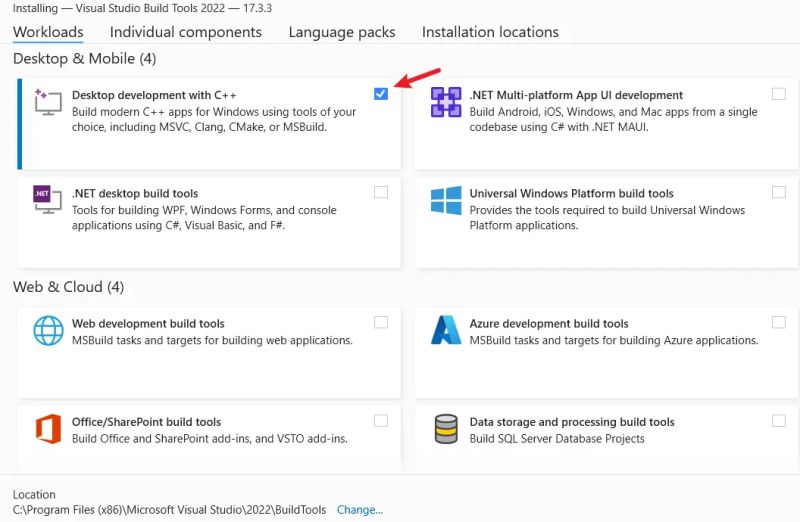Click the Change... location link
Viewport: 800px width, 522px height.
coord(359,510)
